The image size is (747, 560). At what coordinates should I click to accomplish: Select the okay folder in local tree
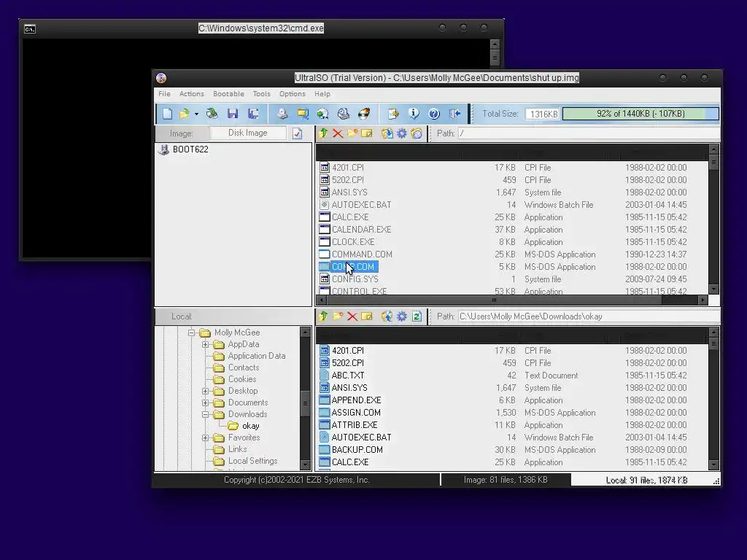[x=251, y=426]
